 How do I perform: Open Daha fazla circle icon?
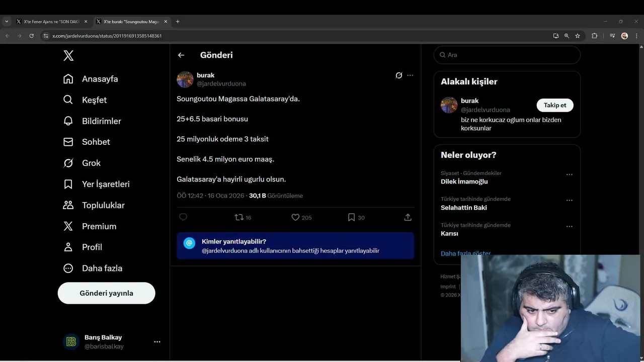pos(68,268)
